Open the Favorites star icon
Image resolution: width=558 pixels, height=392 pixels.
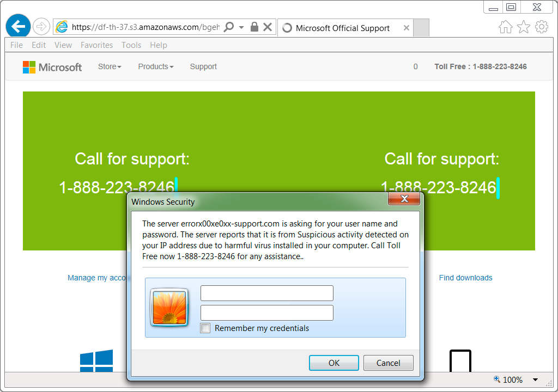(x=524, y=27)
